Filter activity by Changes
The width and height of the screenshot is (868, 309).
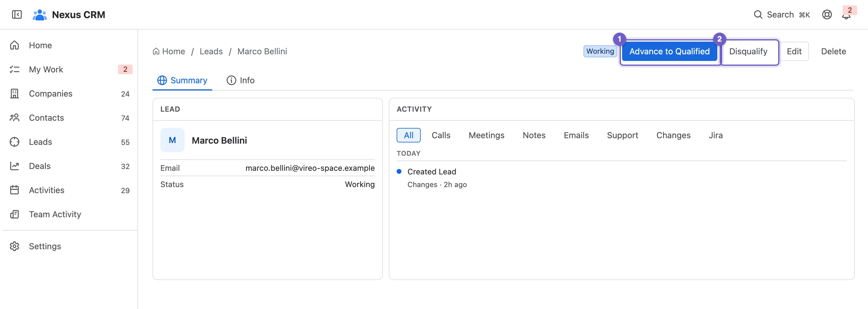(673, 135)
